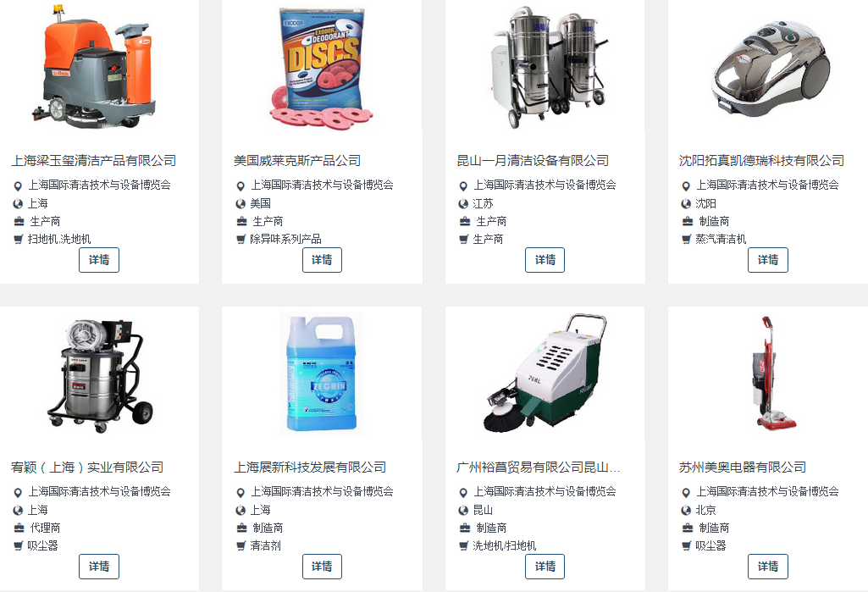
Task: Click the globe icon beside 江苏
Action: pyautogui.click(x=463, y=204)
